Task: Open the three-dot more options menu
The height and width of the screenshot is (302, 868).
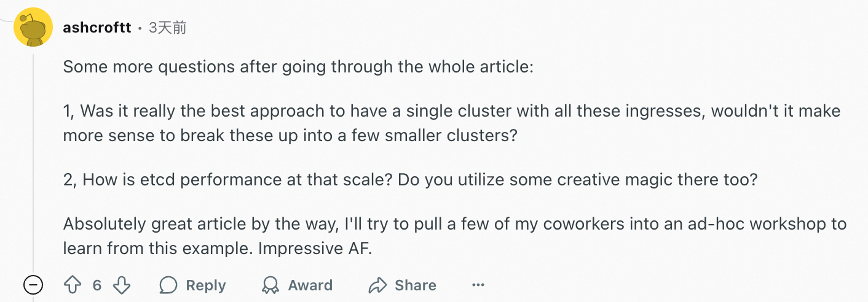Action: point(478,285)
